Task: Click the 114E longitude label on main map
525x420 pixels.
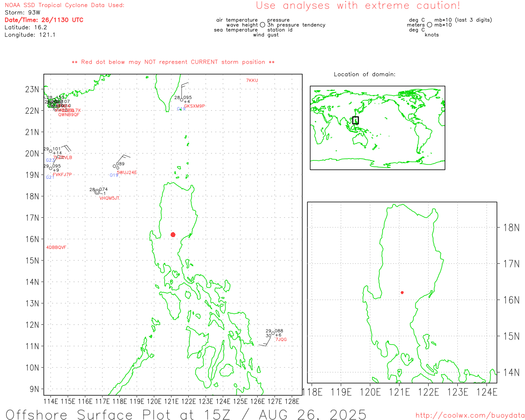Action: 51,401
